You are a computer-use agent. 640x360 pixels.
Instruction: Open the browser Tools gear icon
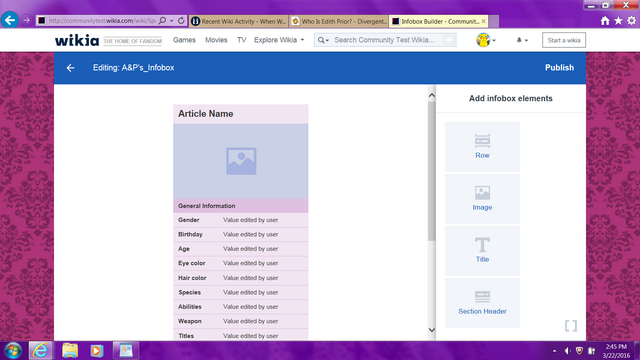coord(631,20)
